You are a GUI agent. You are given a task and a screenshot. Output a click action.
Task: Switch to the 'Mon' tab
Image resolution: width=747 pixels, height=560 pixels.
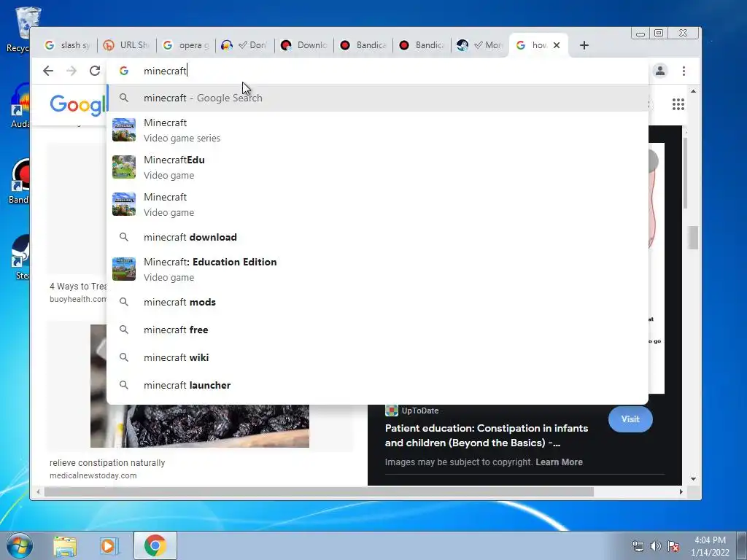pos(480,45)
